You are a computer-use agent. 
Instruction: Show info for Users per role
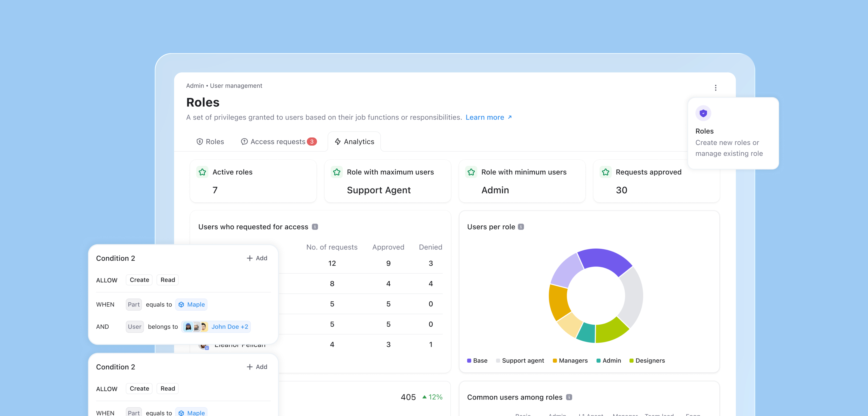point(521,227)
